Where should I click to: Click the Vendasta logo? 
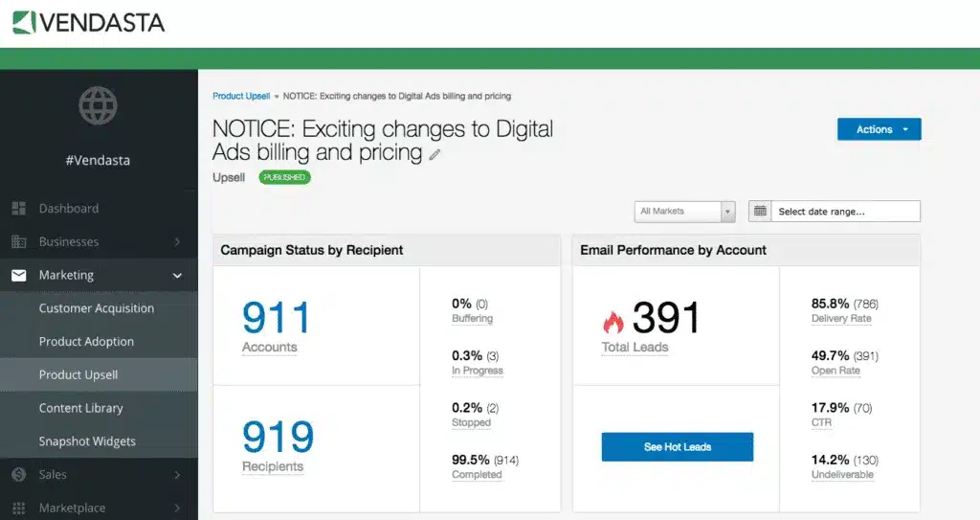[x=90, y=21]
